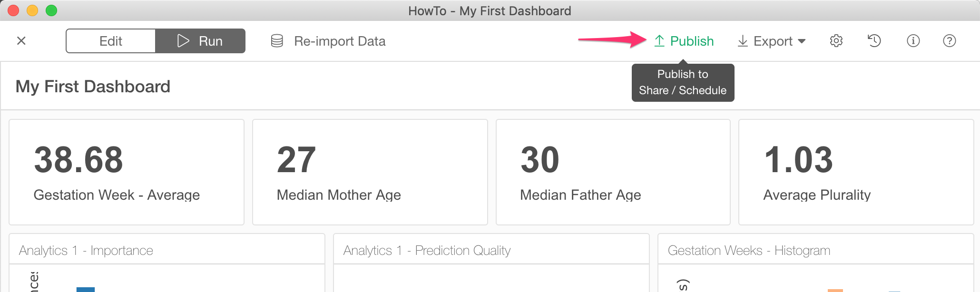The image size is (980, 292).
Task: Select the Gestation Week - Average tile
Action: [127, 172]
